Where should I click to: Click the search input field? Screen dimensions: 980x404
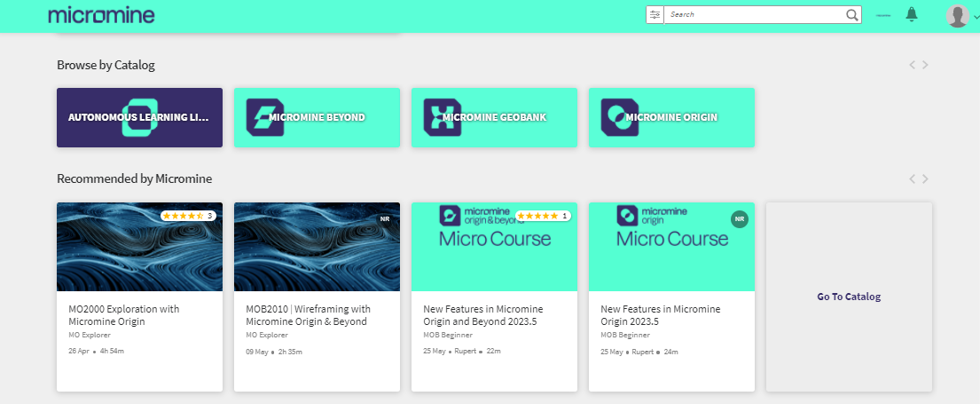pos(754,15)
